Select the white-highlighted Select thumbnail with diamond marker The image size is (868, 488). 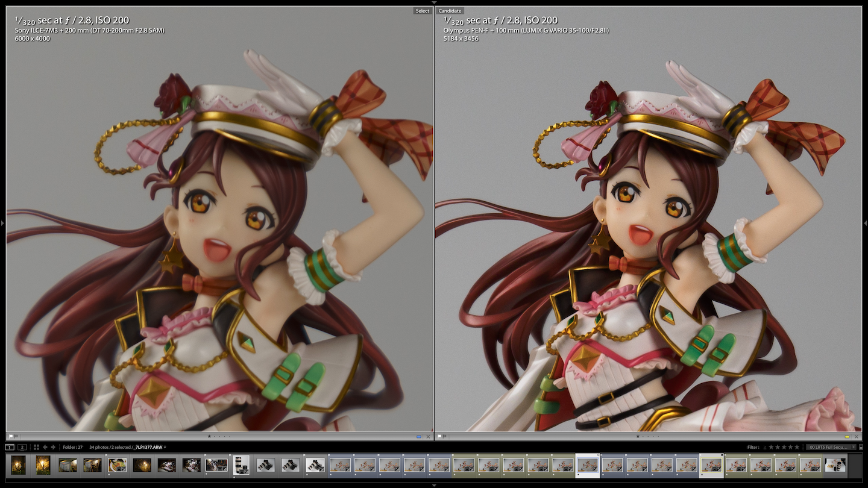(588, 465)
